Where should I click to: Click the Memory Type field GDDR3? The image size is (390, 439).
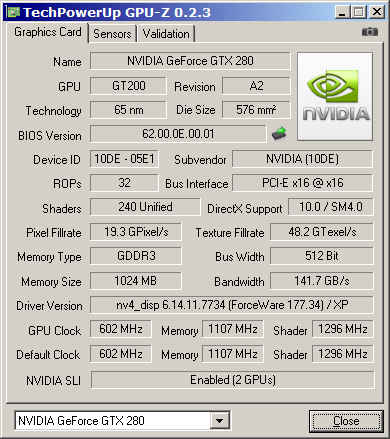(136, 256)
